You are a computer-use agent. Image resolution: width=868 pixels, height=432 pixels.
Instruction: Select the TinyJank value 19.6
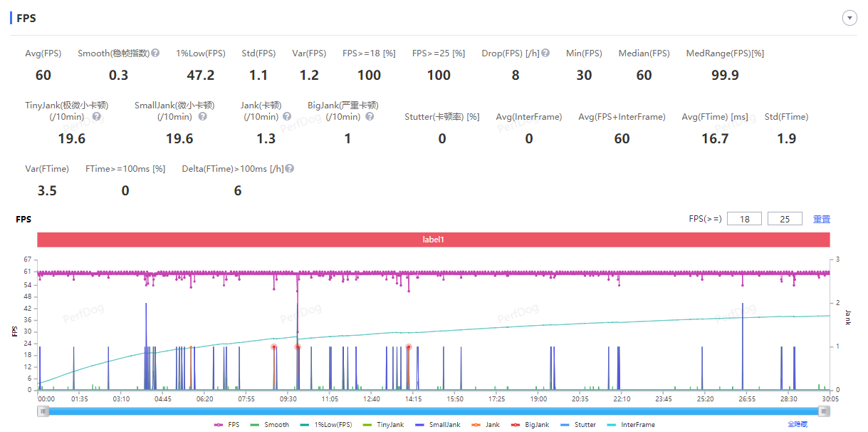[71, 138]
